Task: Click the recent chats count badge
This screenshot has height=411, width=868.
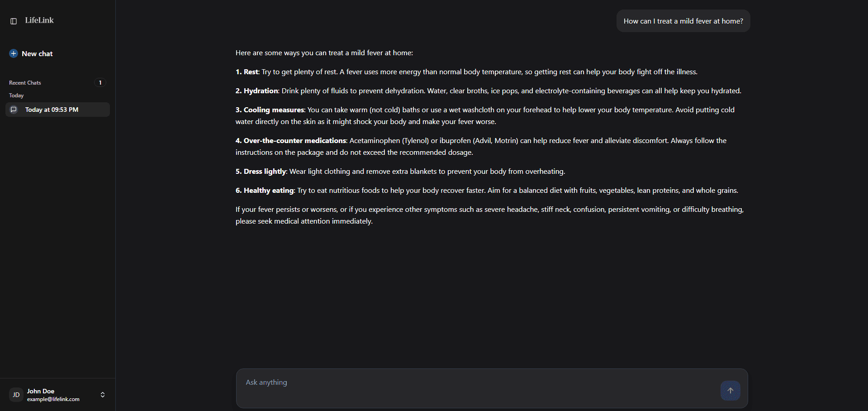Action: point(100,82)
